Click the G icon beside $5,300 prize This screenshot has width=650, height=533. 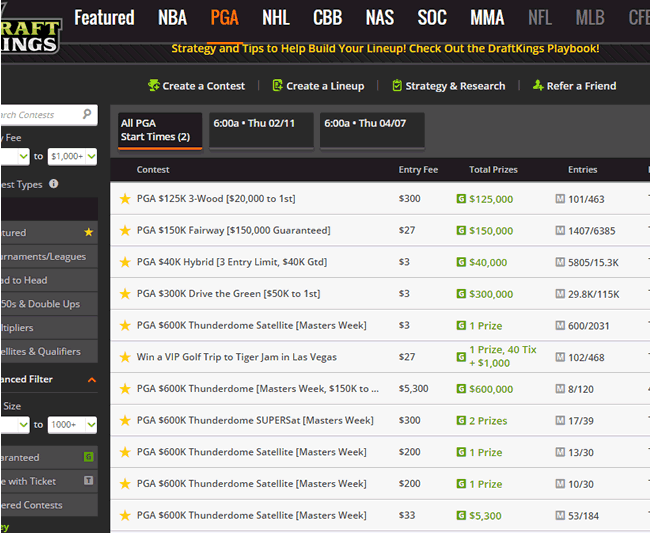click(x=461, y=516)
